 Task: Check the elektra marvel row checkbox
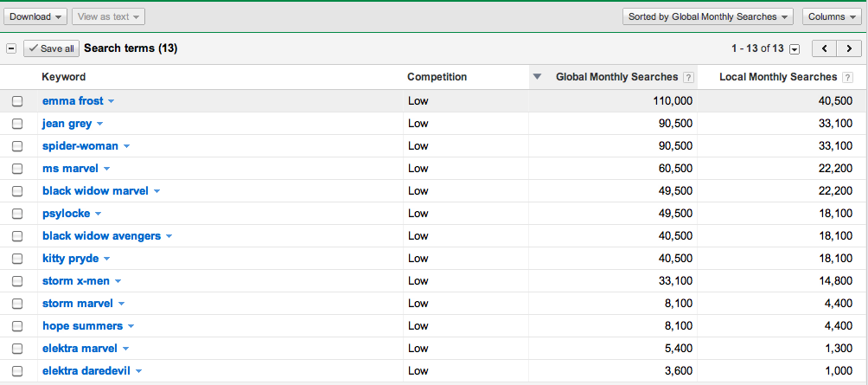click(17, 349)
